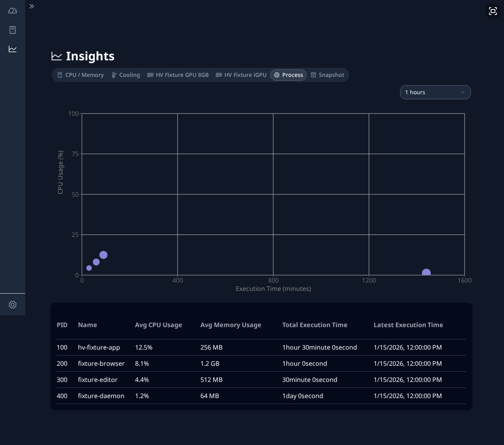Click PID 300 cell

coord(62,380)
